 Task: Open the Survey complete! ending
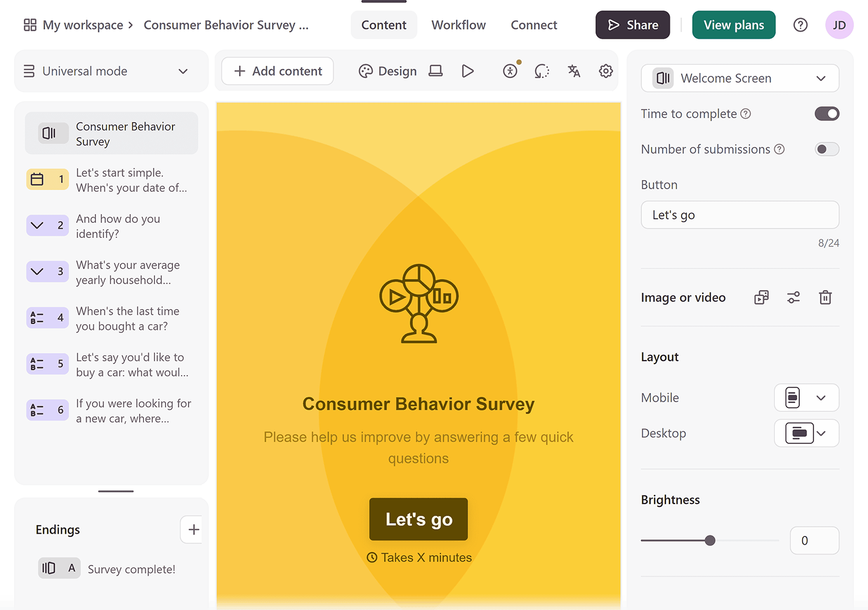click(107, 569)
